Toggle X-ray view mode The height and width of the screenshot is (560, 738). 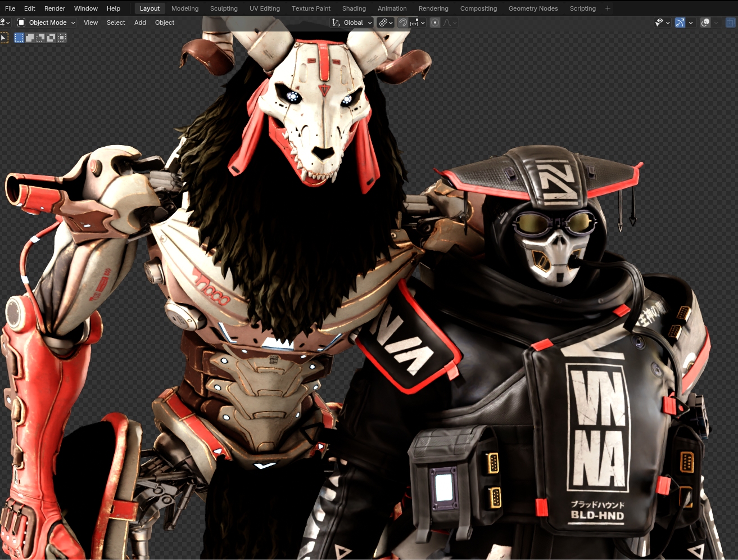pyautogui.click(x=730, y=22)
